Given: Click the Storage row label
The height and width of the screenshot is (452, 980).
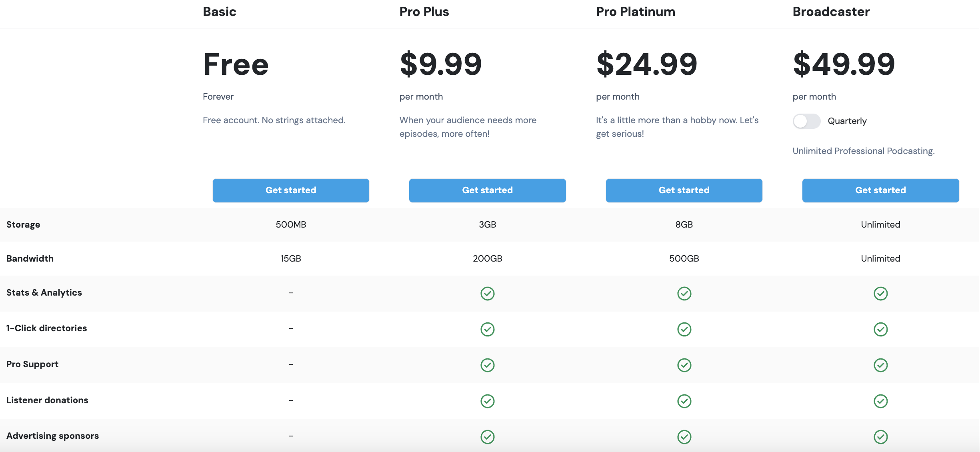Looking at the screenshot, I should tap(23, 225).
